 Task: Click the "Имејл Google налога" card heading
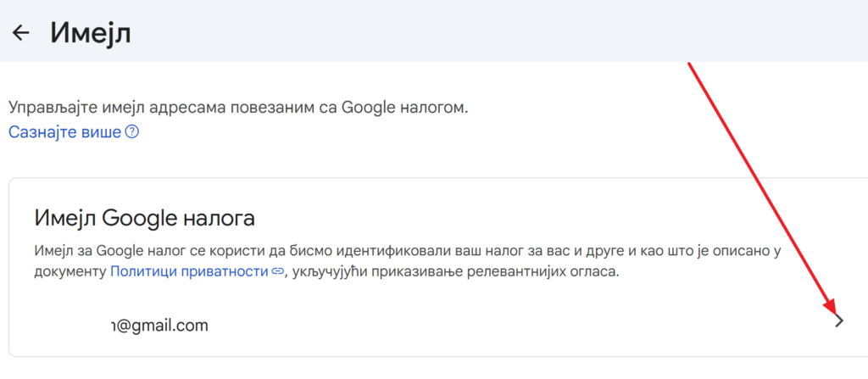(145, 218)
